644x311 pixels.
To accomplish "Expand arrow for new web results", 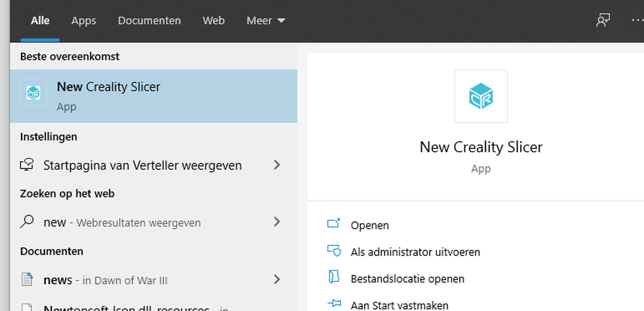I will (x=276, y=221).
